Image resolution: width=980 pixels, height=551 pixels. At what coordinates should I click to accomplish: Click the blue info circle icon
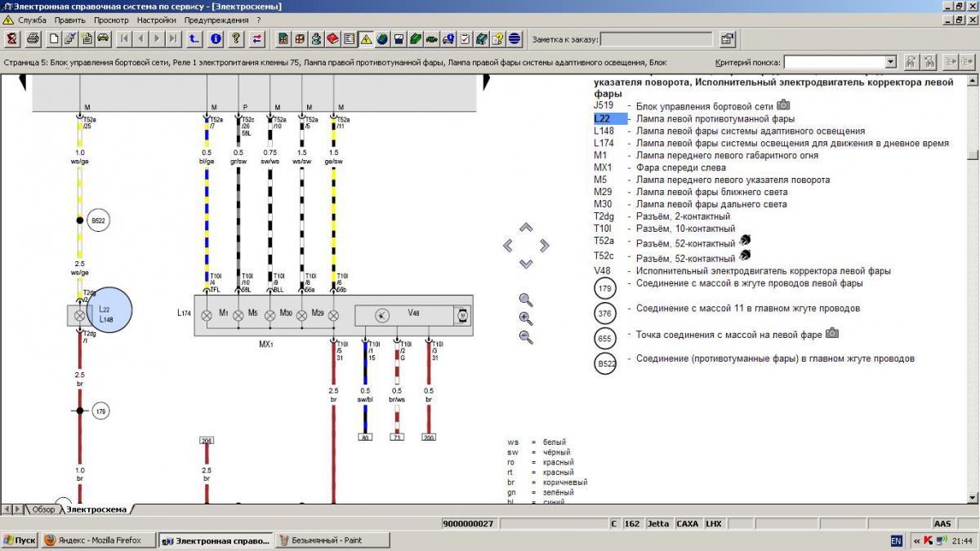pos(216,38)
